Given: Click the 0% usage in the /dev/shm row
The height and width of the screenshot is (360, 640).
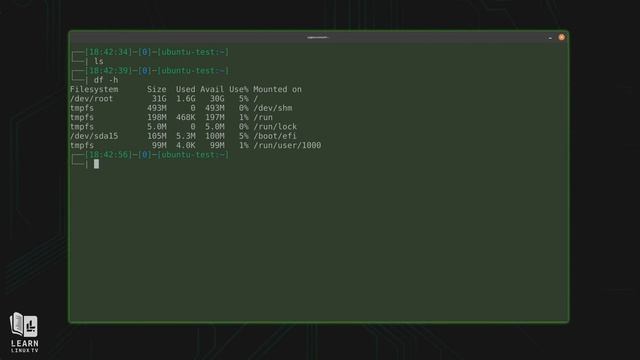Looking at the screenshot, I should click(x=244, y=108).
